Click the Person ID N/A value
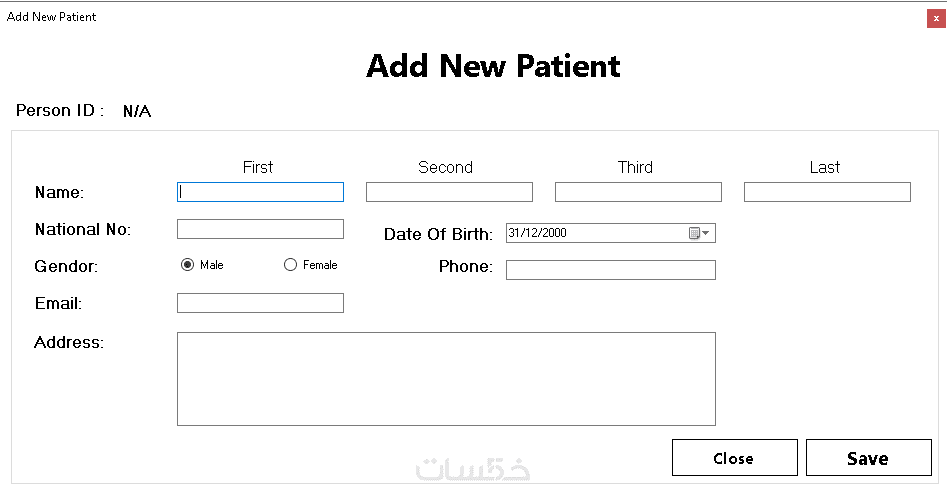This screenshot has height=491, width=947. point(137,111)
